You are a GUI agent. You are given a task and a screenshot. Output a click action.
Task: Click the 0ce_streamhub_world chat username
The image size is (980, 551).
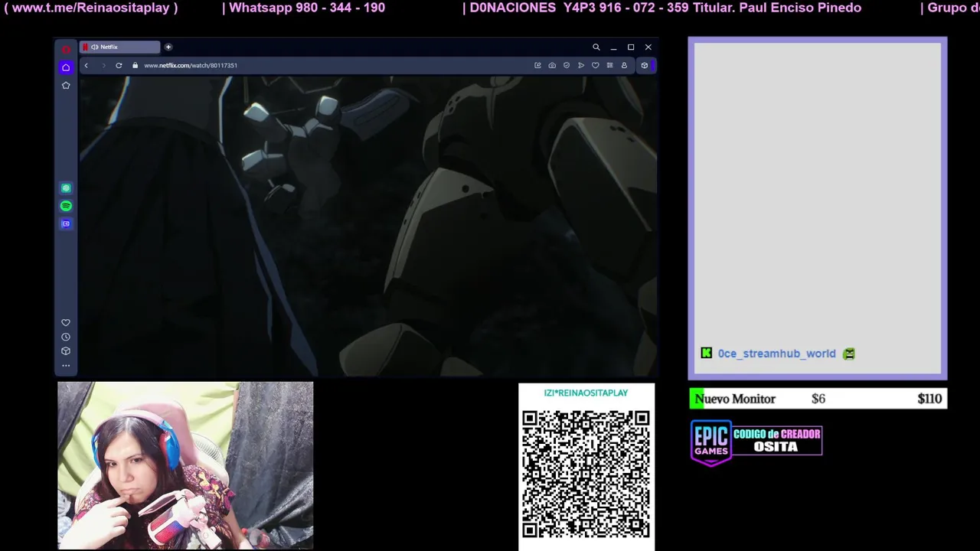click(776, 354)
